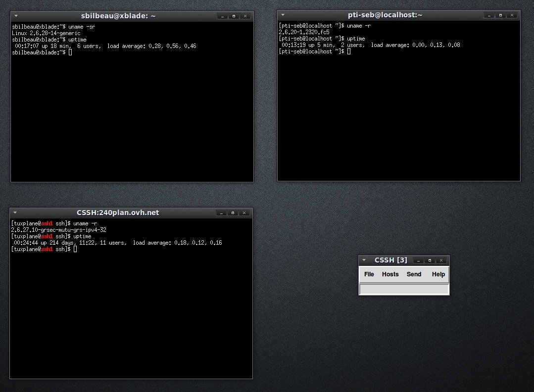Maximize the CSSH:240plan.ovh.net terminal window
Viewport: 534px width, 392px height.
pyautogui.click(x=233, y=213)
